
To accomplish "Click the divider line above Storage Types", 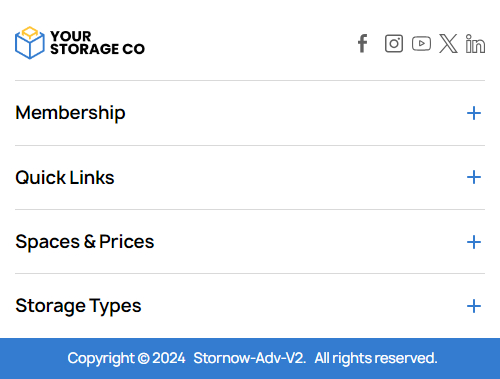I will [x=250, y=274].
